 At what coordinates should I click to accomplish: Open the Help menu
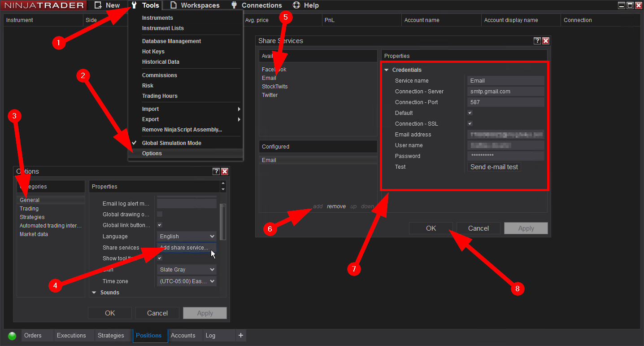306,5
